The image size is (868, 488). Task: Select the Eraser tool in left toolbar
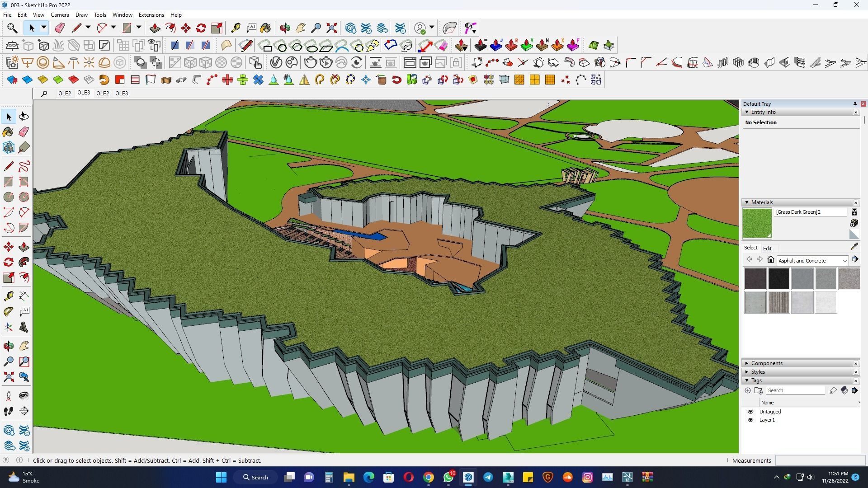pyautogui.click(x=24, y=132)
